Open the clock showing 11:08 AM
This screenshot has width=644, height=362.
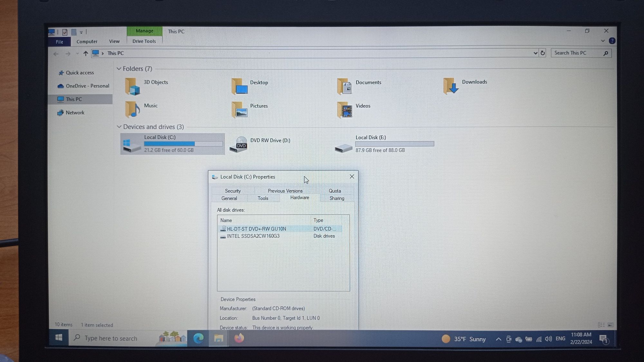pos(581,338)
